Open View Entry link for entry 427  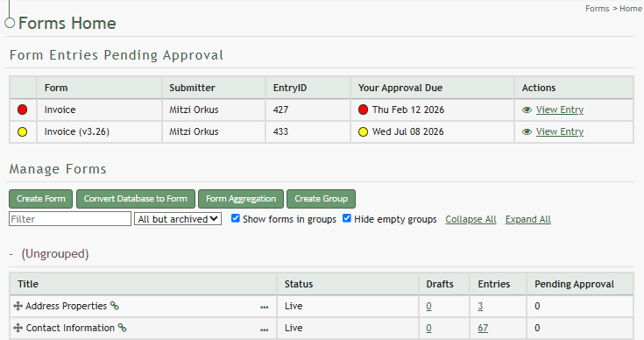[x=560, y=110]
